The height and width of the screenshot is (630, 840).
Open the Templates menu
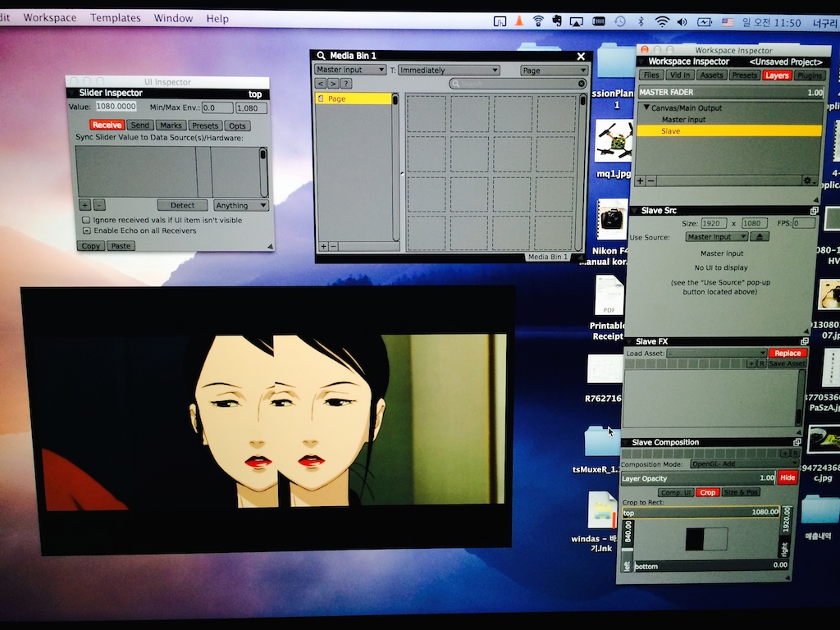tap(115, 18)
